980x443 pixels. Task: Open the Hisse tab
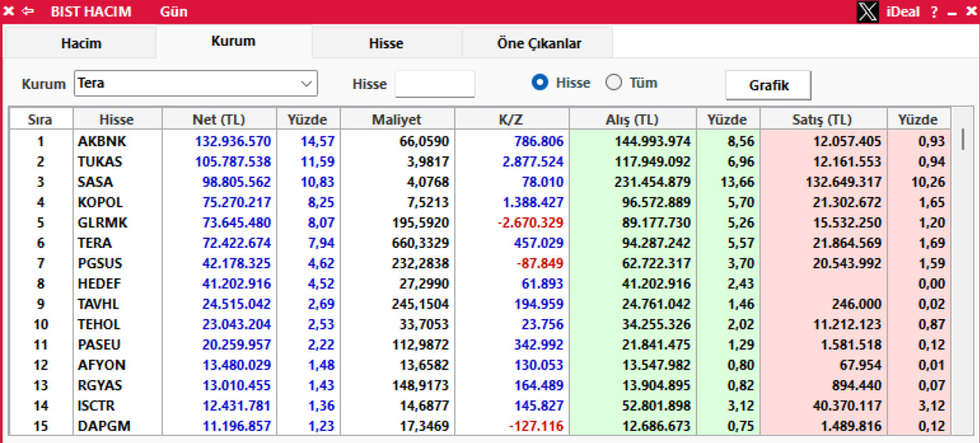pos(386,43)
